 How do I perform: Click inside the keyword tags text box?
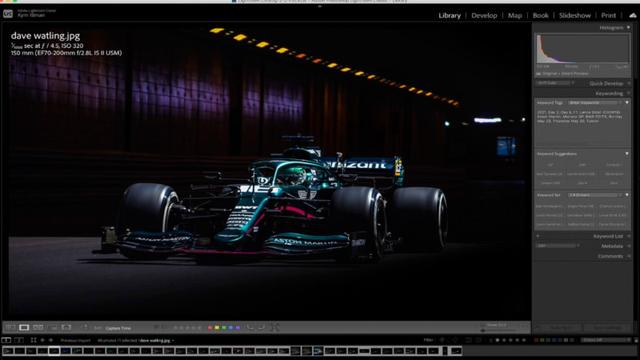pyautogui.click(x=582, y=127)
